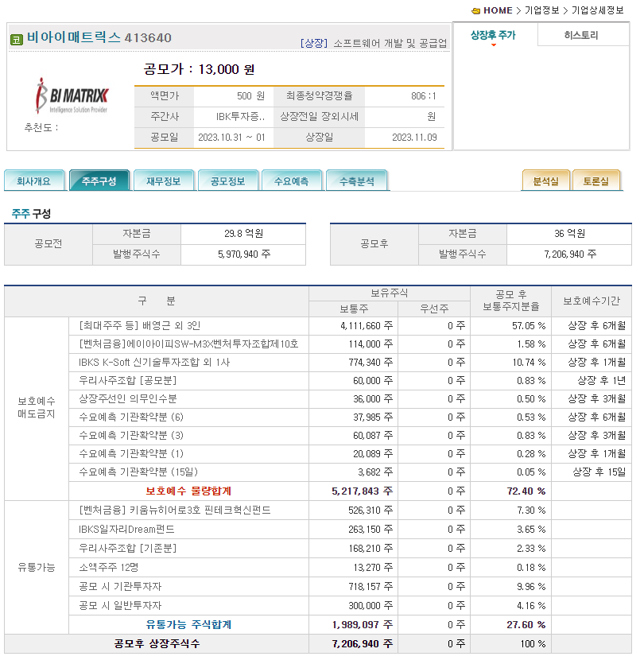Click pre-offering shares 5,970,940 주
This screenshot has width=644, height=664.
[x=243, y=254]
